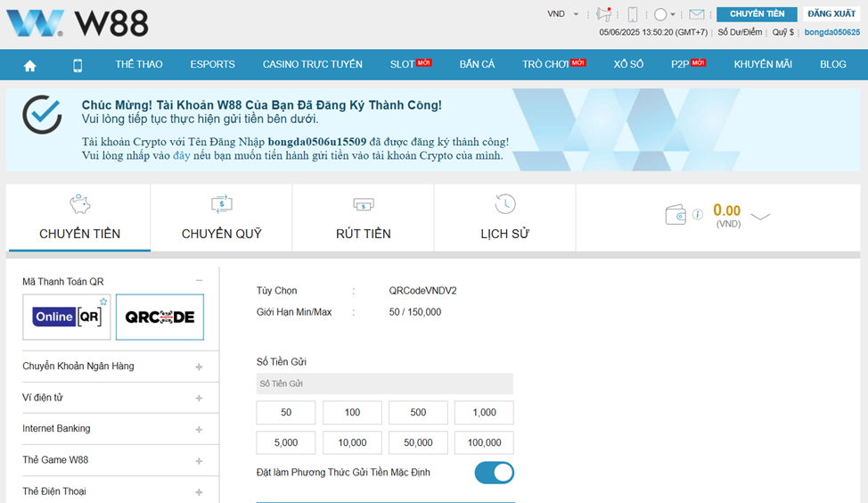Open the Thể Thao menu
Viewport: 868px width, 503px height.
[x=139, y=64]
